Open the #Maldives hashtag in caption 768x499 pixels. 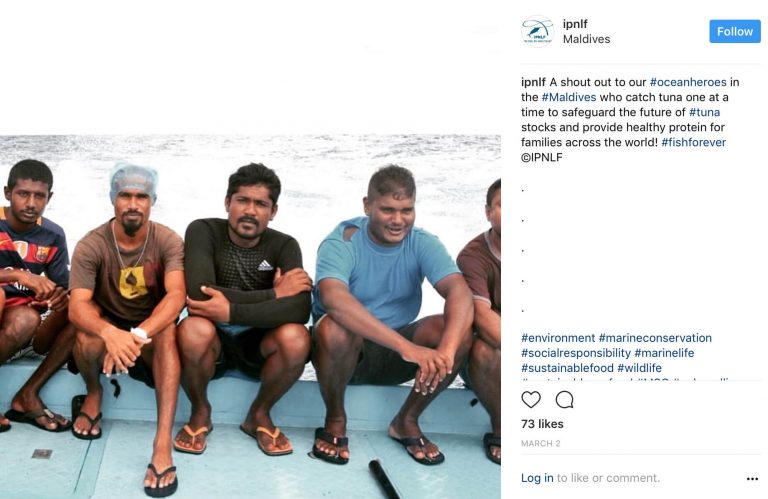(x=569, y=97)
